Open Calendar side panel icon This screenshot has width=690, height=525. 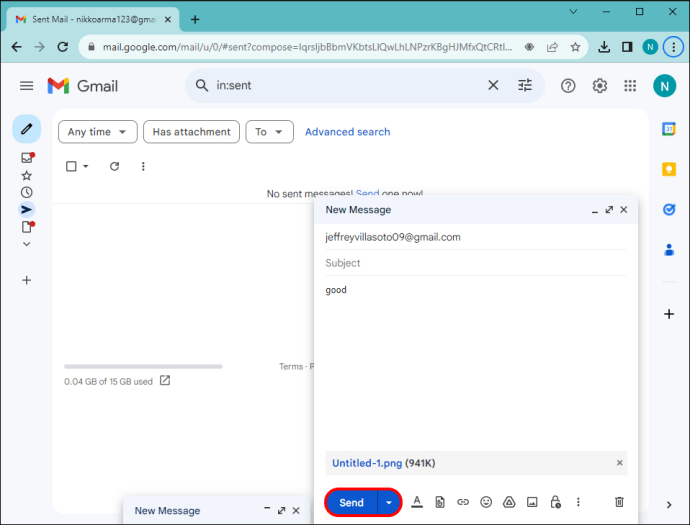point(669,129)
